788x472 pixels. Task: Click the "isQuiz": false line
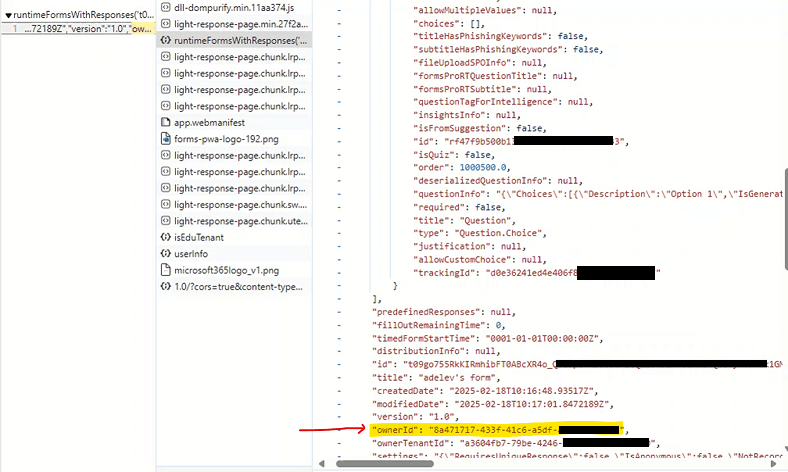pyautogui.click(x=454, y=154)
